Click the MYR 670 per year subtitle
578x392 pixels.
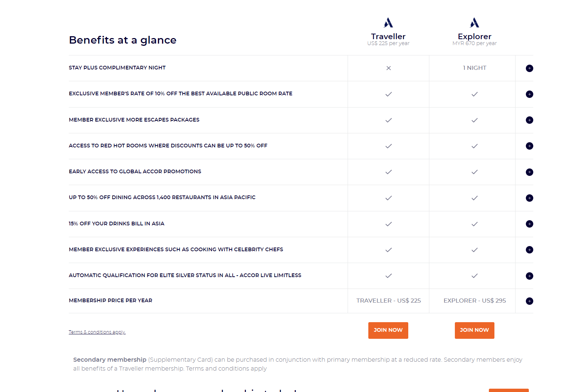[x=474, y=43]
